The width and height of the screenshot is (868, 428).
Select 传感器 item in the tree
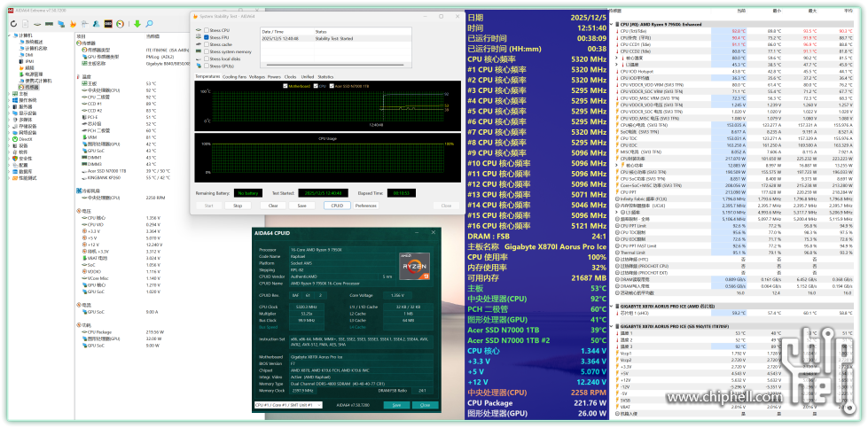point(31,87)
